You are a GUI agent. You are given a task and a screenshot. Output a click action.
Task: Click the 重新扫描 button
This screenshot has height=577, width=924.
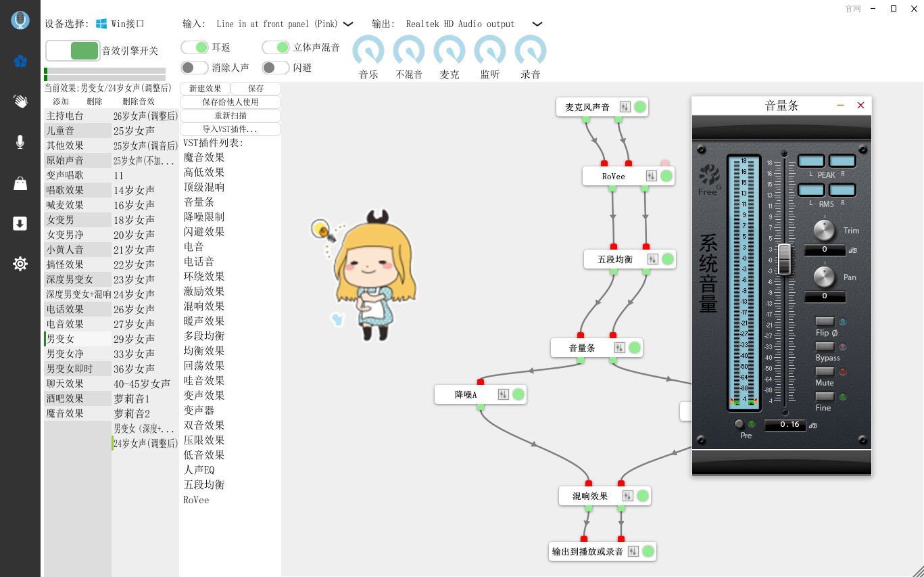(230, 116)
